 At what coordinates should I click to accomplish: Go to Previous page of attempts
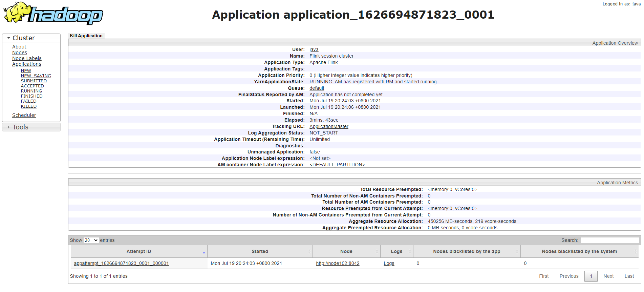(x=569, y=276)
